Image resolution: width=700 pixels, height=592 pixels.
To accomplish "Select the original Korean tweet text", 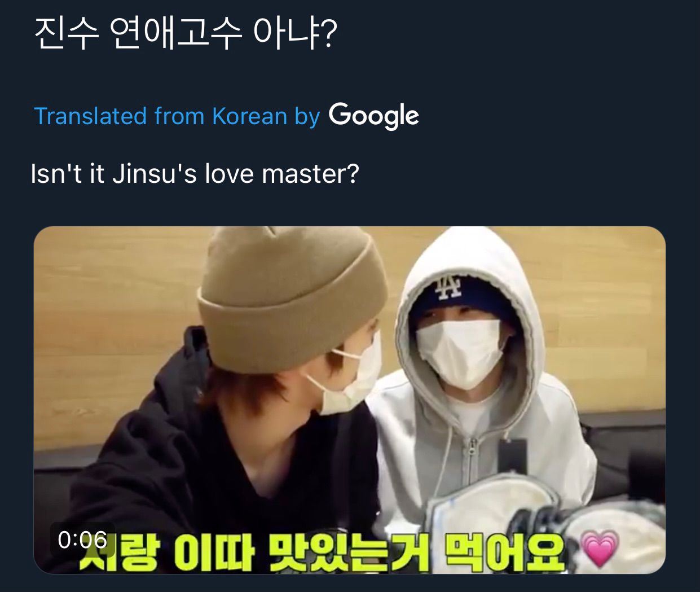I will click(x=186, y=33).
